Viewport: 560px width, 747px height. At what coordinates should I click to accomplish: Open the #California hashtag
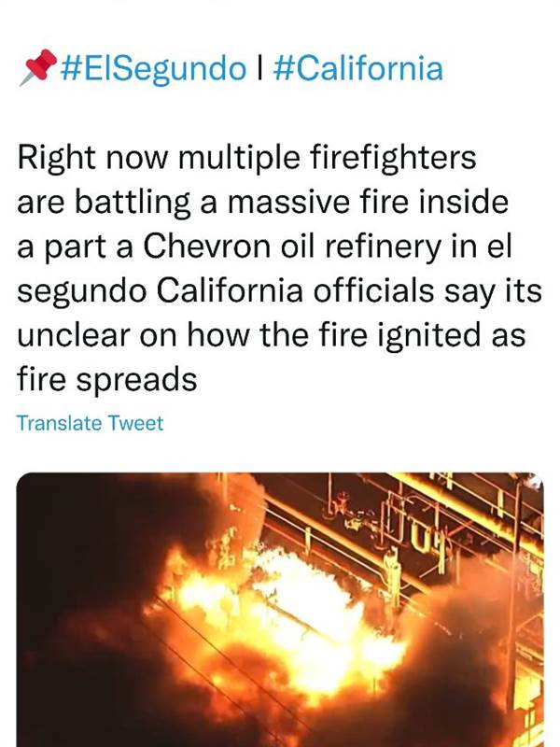358,67
